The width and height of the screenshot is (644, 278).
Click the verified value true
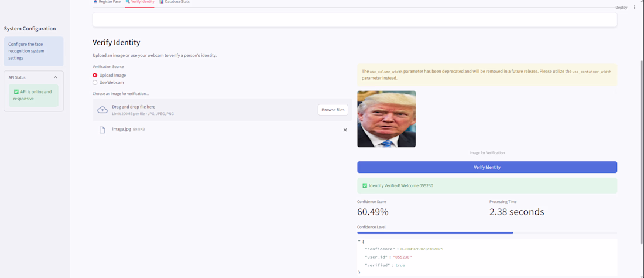(x=400, y=265)
